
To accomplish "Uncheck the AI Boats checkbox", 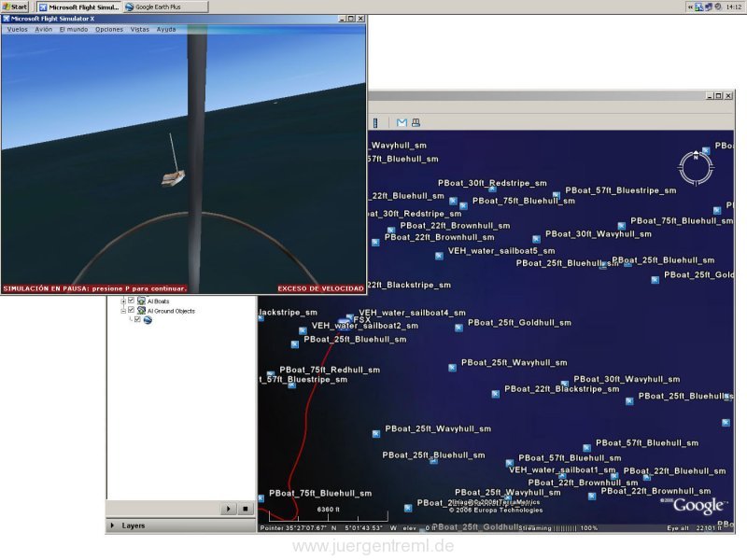I will tap(131, 301).
